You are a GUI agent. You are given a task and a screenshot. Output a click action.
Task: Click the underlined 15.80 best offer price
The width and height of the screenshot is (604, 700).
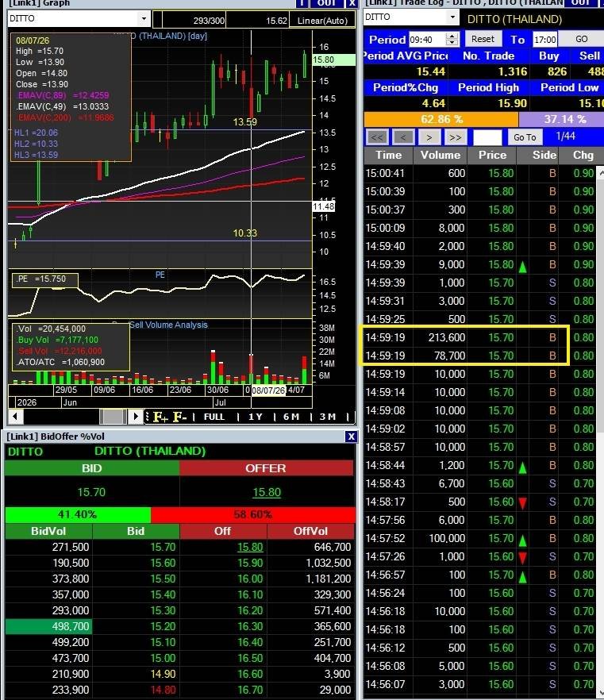267,492
